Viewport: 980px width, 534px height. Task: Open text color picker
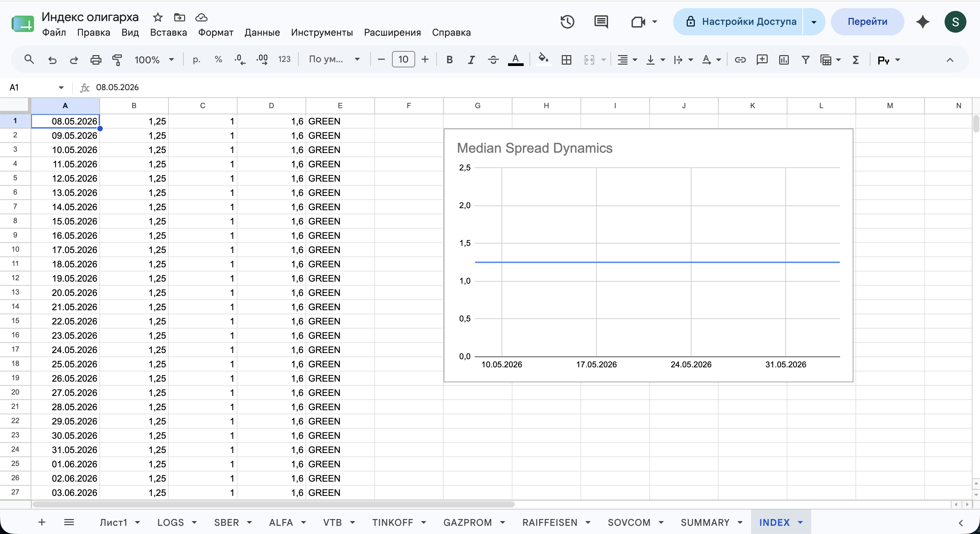coord(516,59)
